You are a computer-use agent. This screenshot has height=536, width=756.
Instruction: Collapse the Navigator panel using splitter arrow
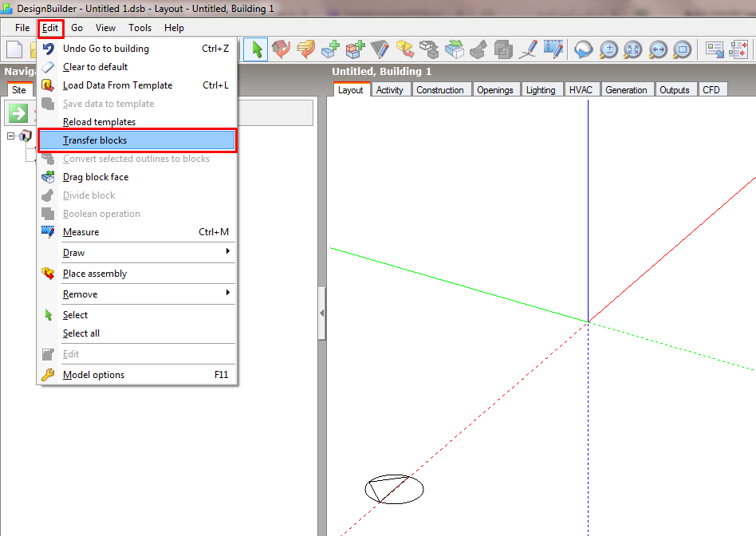click(321, 313)
